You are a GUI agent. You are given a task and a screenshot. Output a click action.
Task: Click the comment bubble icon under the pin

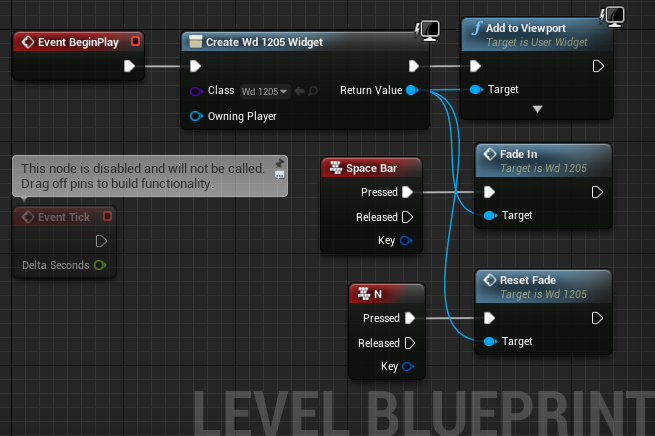point(279,175)
